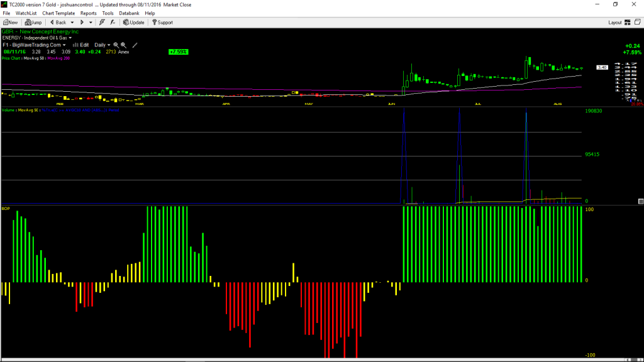
Task: Click the TC2000 app icon in title bar
Action: 4,4
